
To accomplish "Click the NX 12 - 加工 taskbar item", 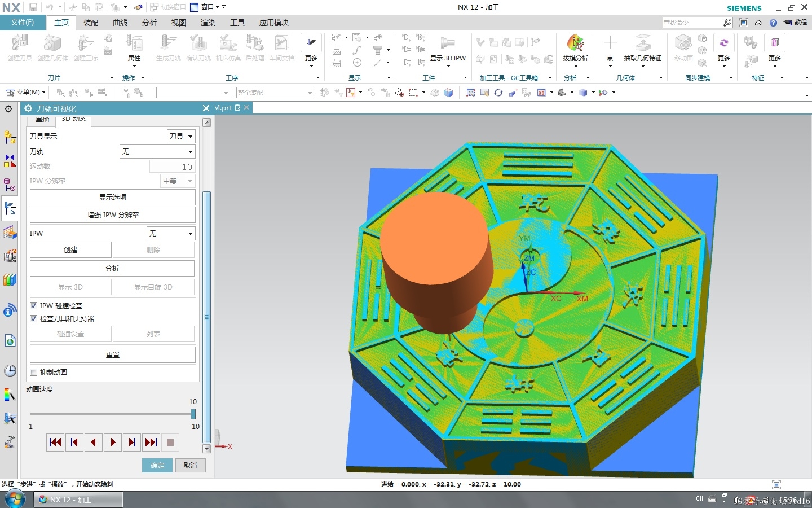I will [78, 500].
